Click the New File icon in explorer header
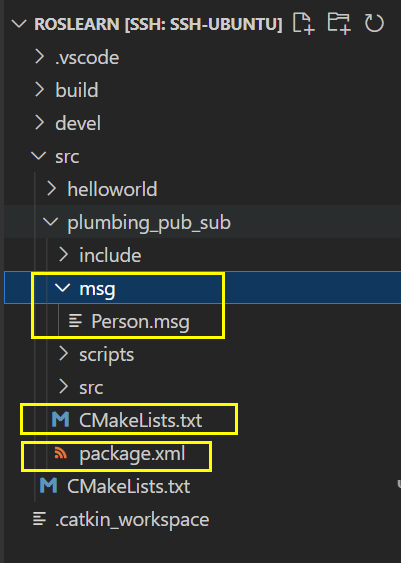Viewport: 401px width, 563px height. click(x=304, y=24)
